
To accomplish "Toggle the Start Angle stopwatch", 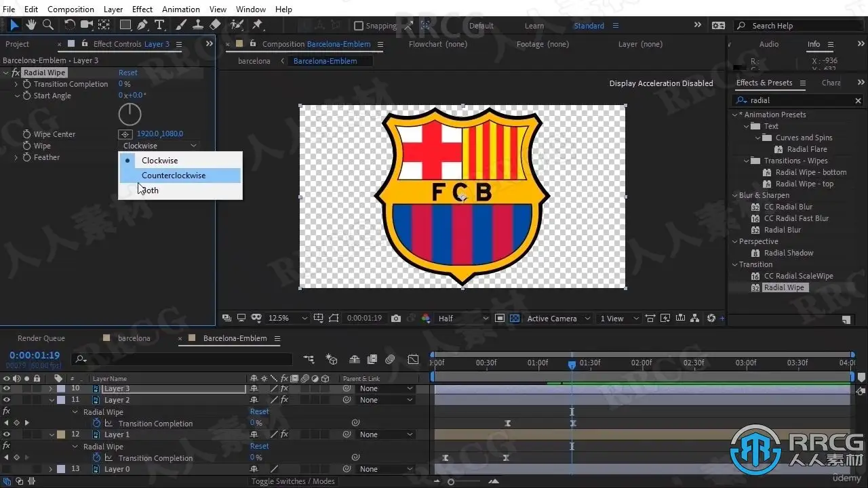I will pos(26,96).
